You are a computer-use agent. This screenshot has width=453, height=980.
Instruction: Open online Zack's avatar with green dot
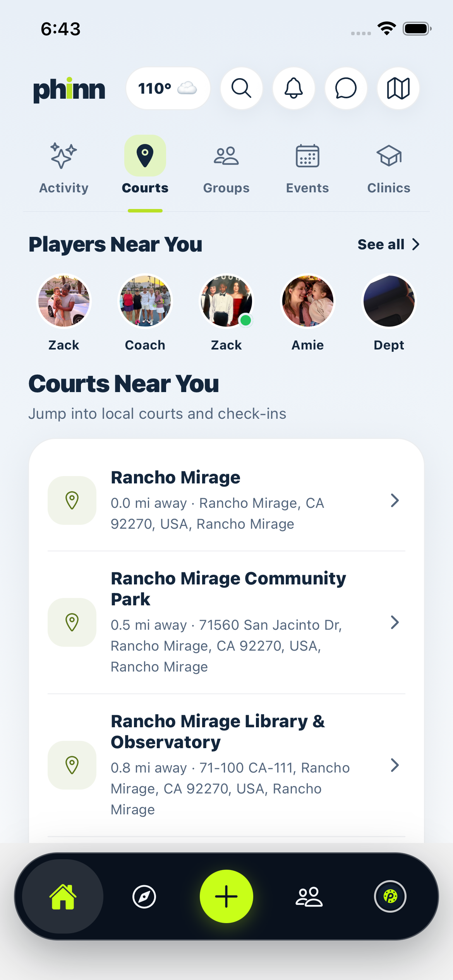click(226, 301)
